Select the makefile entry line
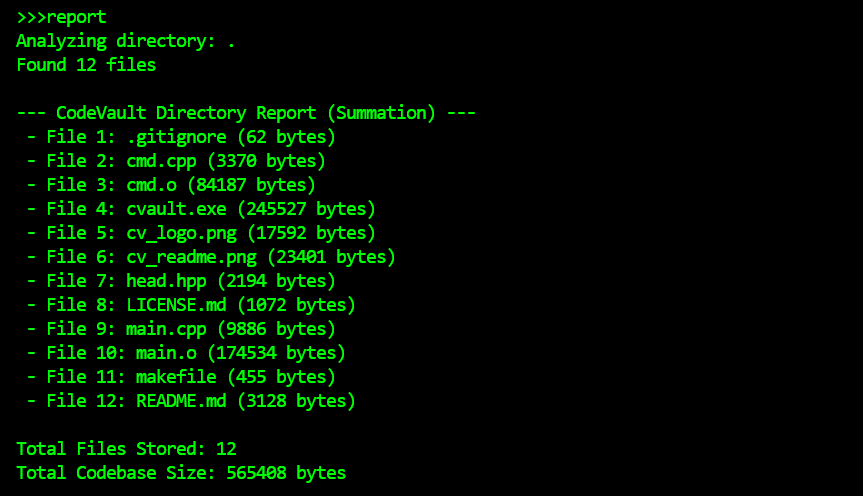This screenshot has width=863, height=496. pyautogui.click(x=181, y=377)
